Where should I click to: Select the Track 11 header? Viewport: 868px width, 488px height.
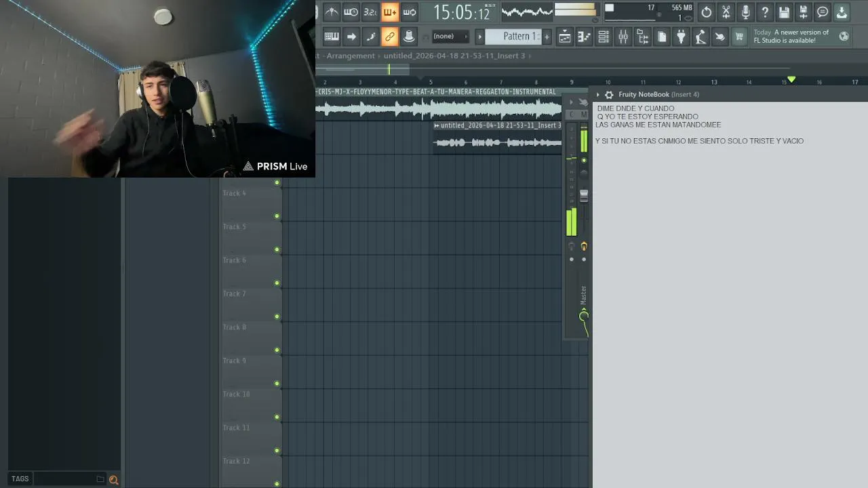coord(252,437)
